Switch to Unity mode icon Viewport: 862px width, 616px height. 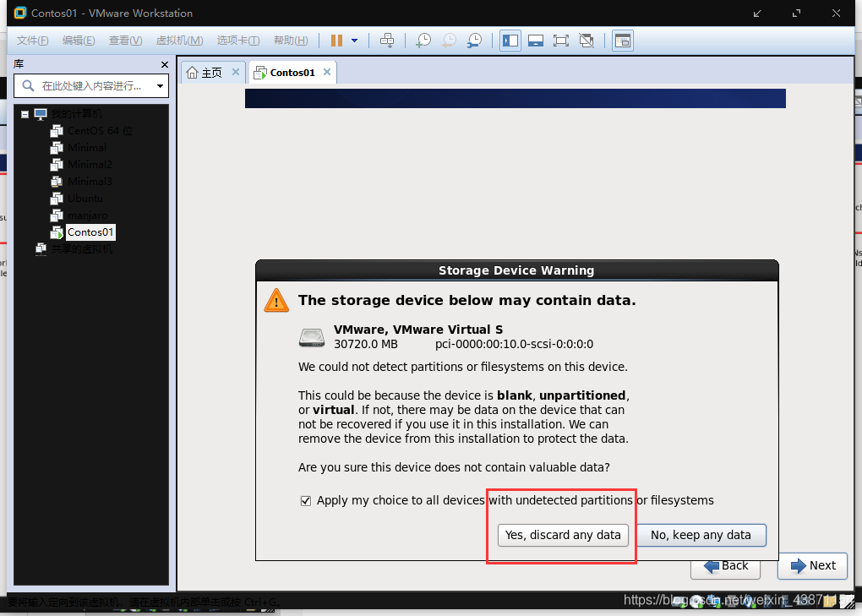tap(586, 40)
